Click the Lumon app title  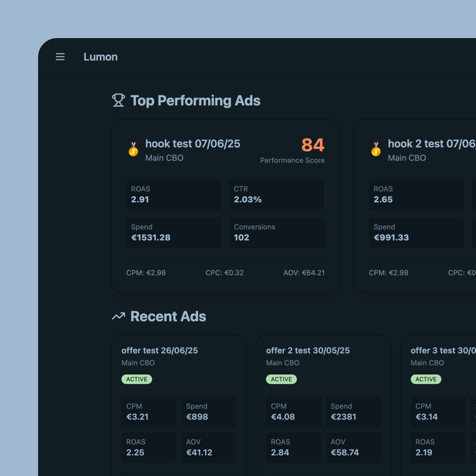click(x=101, y=57)
